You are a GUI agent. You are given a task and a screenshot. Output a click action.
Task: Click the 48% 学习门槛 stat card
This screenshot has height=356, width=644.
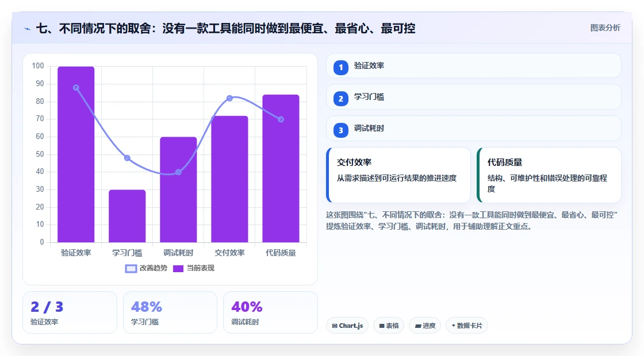pos(170,312)
